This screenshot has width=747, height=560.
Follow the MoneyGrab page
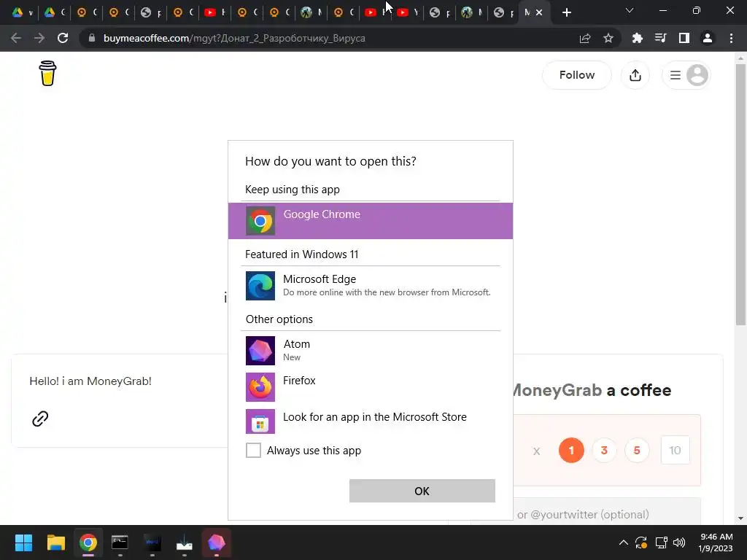(x=577, y=75)
